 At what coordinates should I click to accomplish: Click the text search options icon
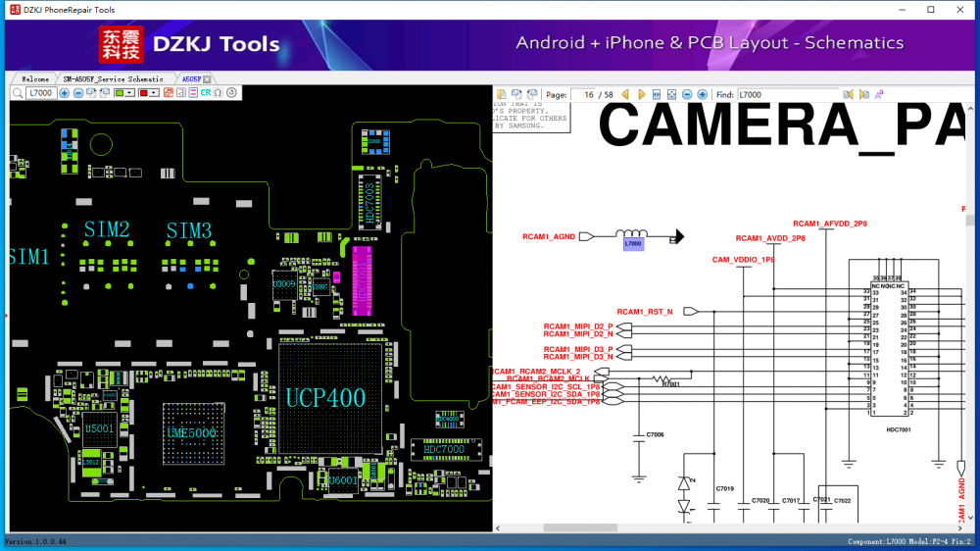(x=879, y=94)
